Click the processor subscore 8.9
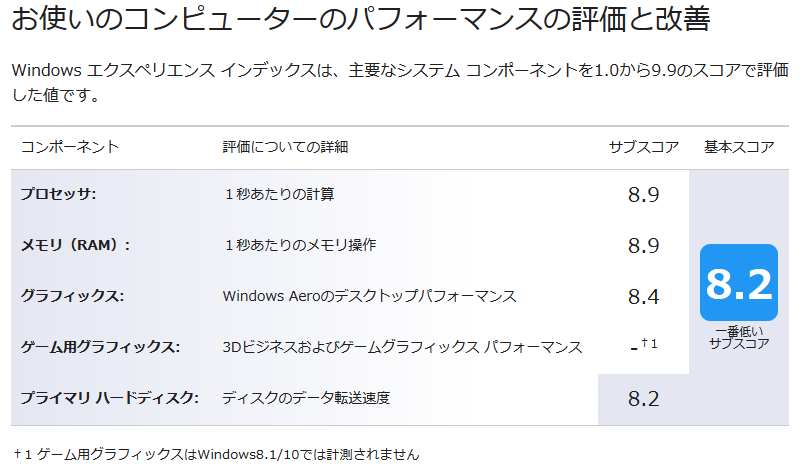 pyautogui.click(x=643, y=195)
